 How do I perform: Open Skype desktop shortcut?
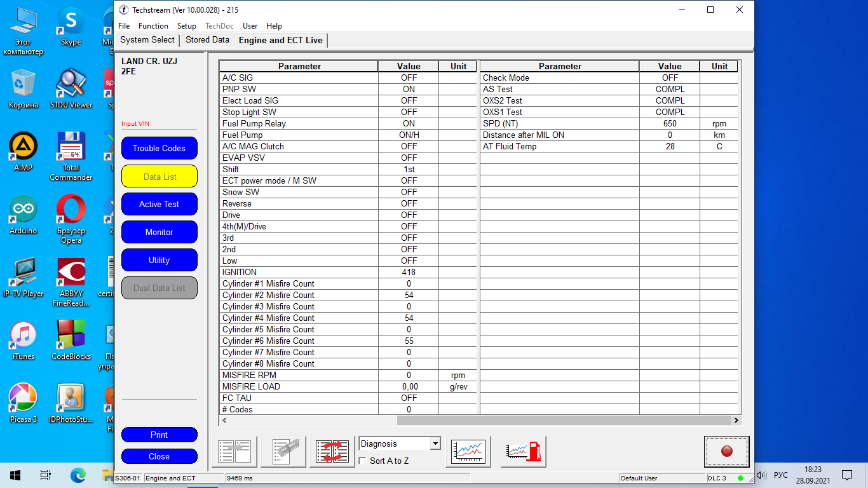pyautogui.click(x=71, y=28)
